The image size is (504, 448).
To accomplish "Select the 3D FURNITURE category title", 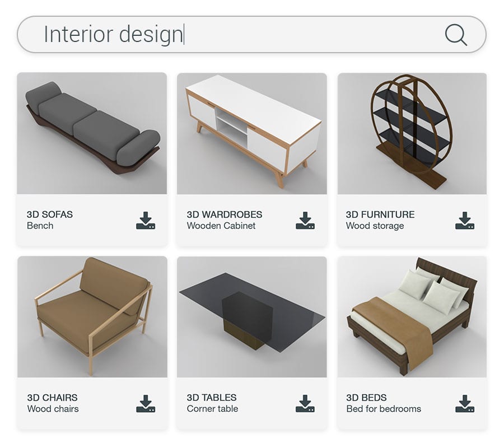I will point(380,214).
